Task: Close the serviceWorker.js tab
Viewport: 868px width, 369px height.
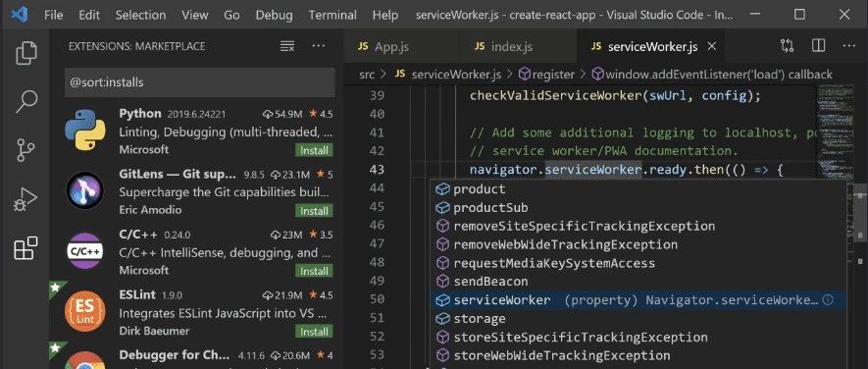Action: pos(712,46)
